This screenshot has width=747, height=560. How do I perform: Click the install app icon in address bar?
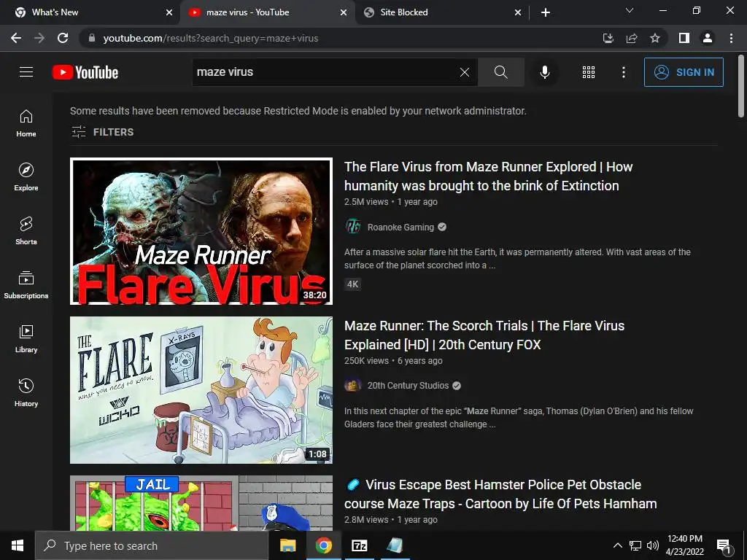point(608,38)
